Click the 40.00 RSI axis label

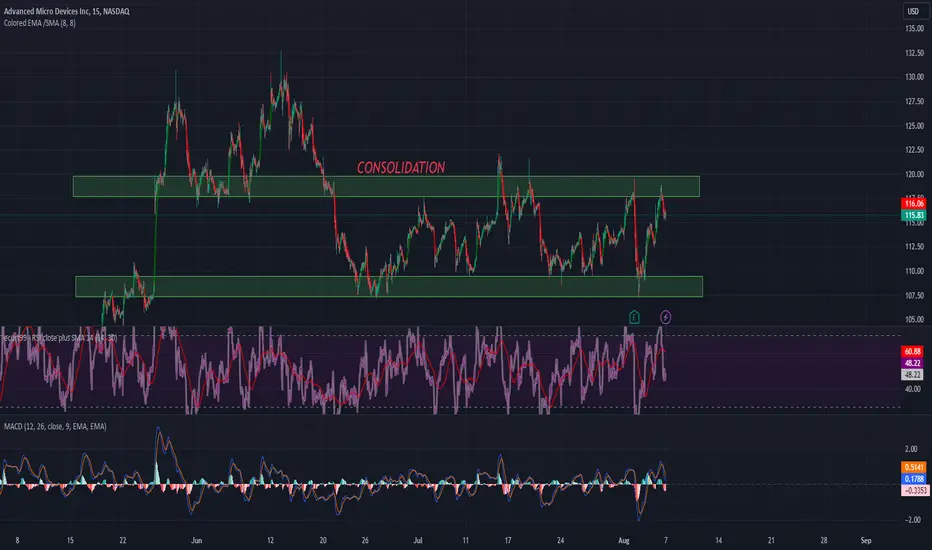tap(912, 389)
